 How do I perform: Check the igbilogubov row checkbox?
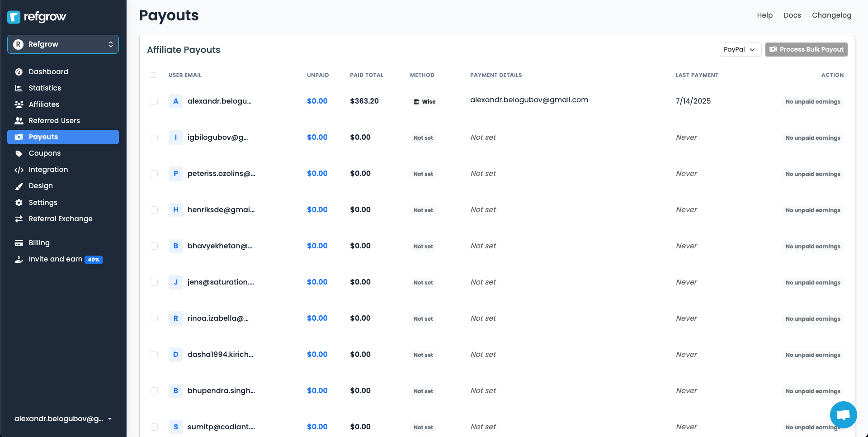click(x=154, y=138)
